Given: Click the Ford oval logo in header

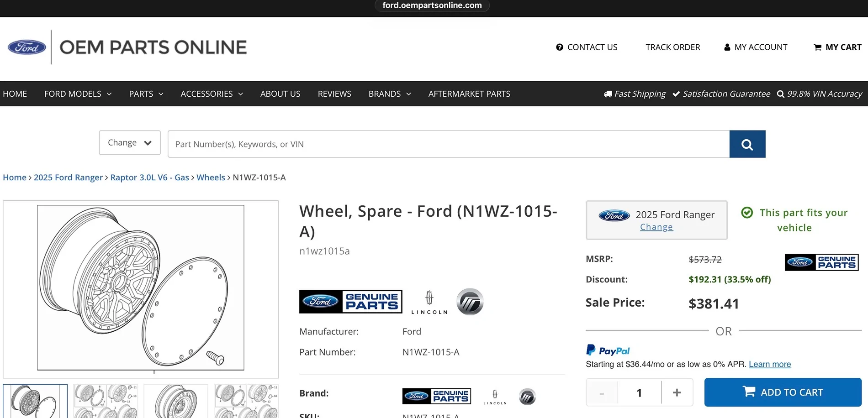Looking at the screenshot, I should pos(27,47).
